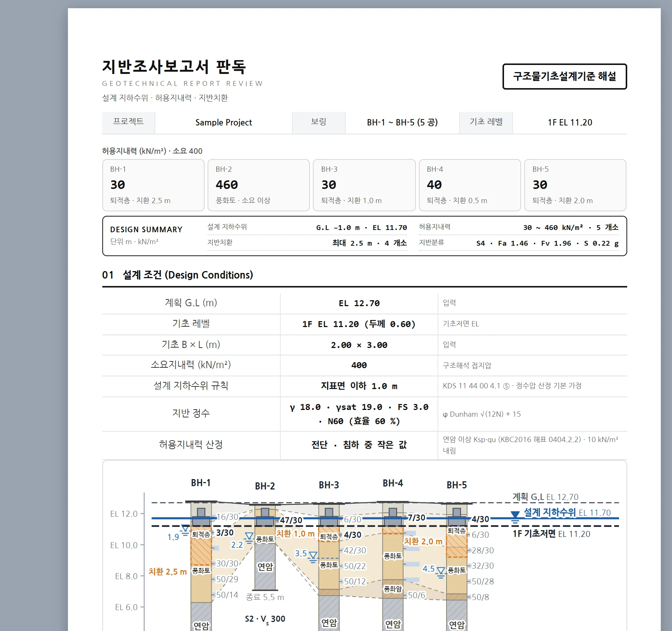Click the 프로젝트 header cell

coord(128,122)
